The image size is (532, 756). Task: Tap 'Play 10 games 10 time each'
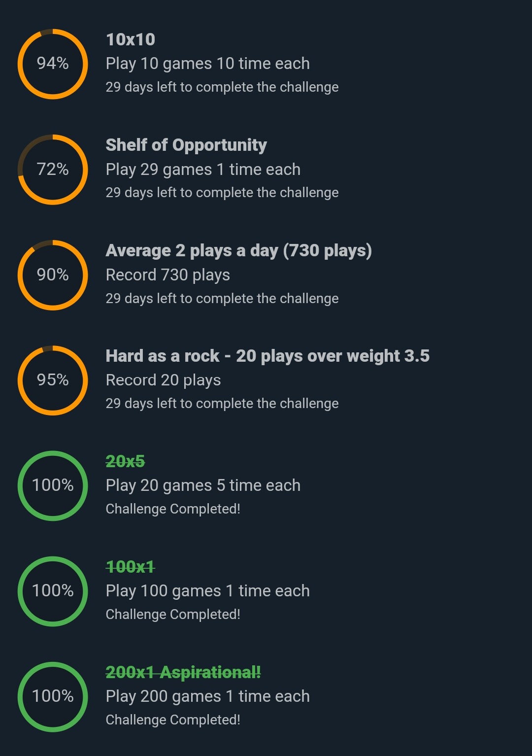point(208,64)
